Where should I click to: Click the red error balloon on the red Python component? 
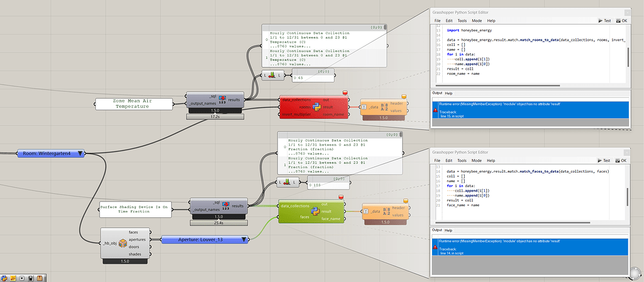345,93
